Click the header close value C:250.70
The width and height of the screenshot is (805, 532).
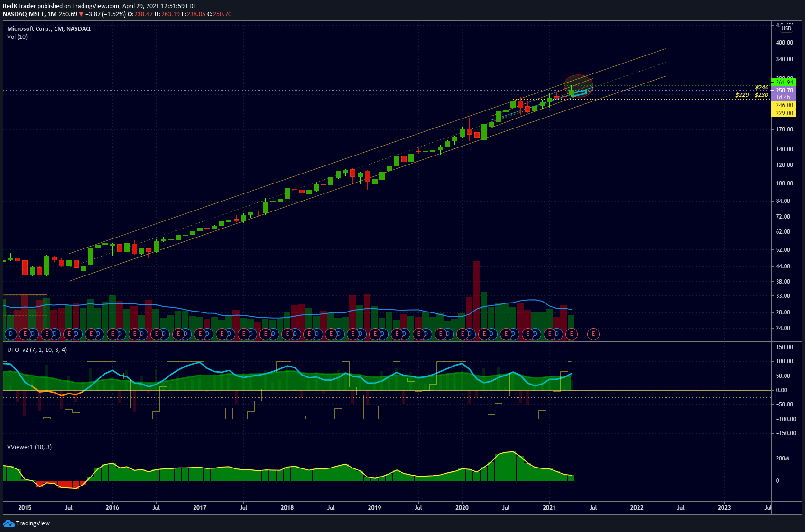tap(220, 14)
